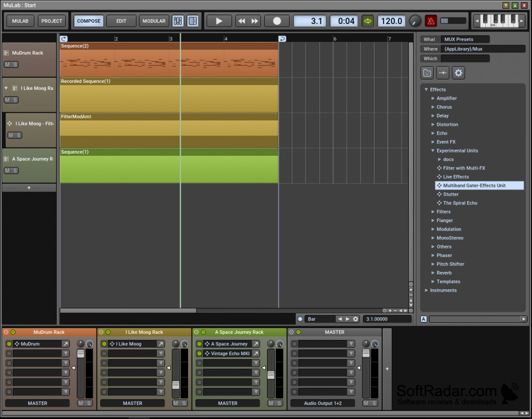This screenshot has width=532, height=419.
Task: Mute the A Space Journey track
Action: (8, 171)
